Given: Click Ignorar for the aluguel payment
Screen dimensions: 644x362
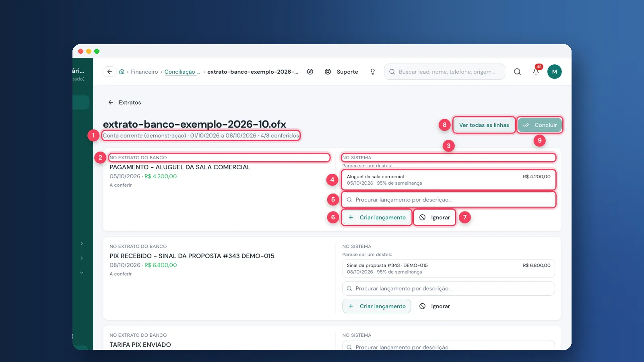Looking at the screenshot, I should point(435,218).
